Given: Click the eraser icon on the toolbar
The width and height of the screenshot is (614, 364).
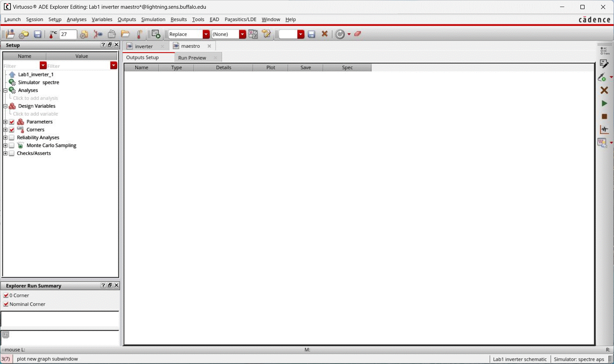Looking at the screenshot, I should [357, 34].
